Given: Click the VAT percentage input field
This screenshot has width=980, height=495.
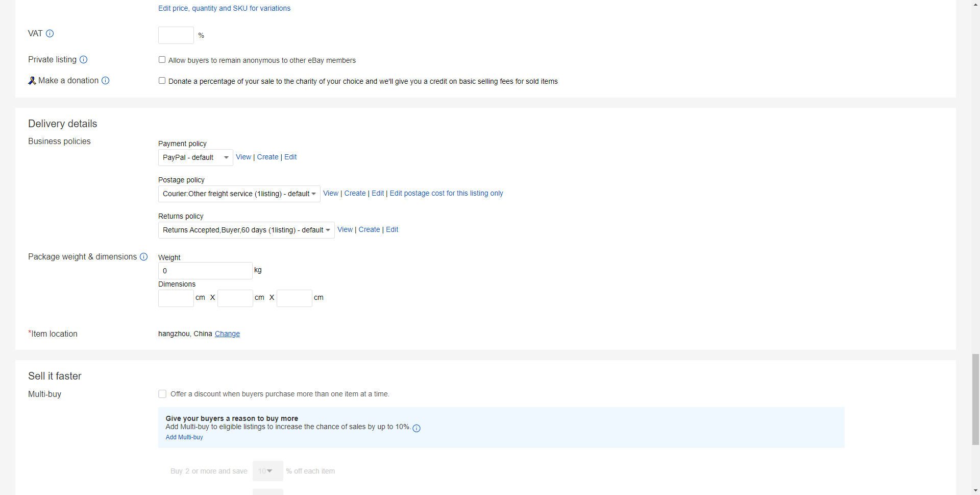Looking at the screenshot, I should (176, 35).
